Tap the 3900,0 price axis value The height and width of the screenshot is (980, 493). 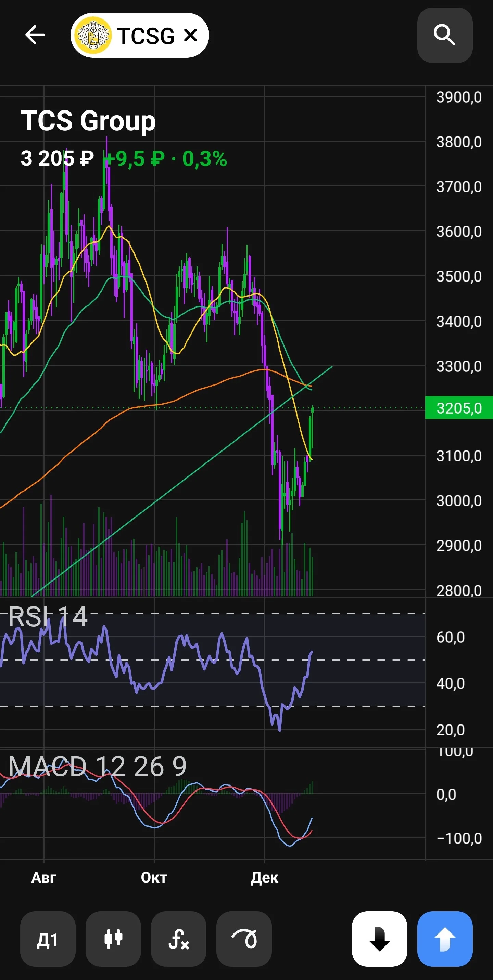point(459,97)
